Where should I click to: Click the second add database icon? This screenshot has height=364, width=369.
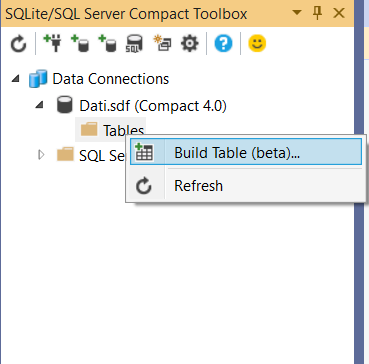(x=108, y=44)
